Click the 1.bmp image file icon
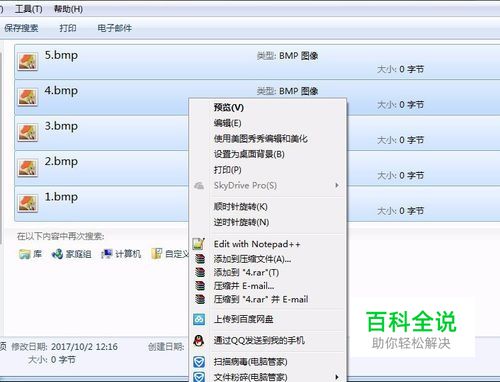500x382 pixels. click(28, 203)
